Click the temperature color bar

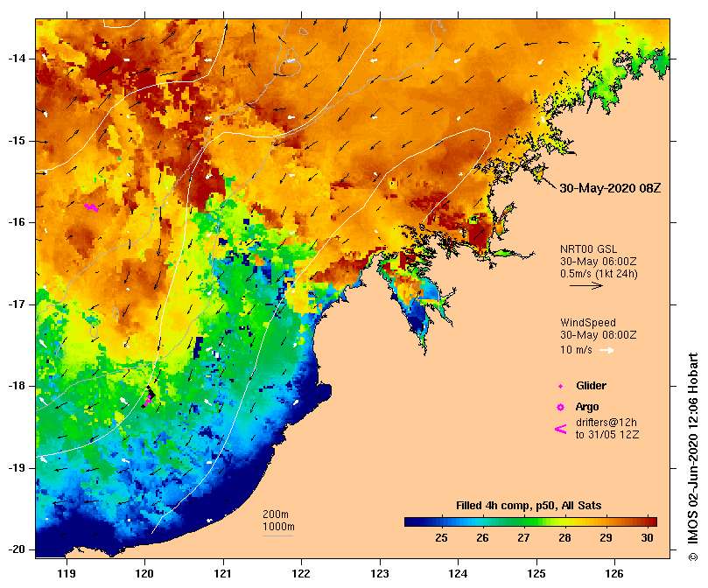pos(530,522)
